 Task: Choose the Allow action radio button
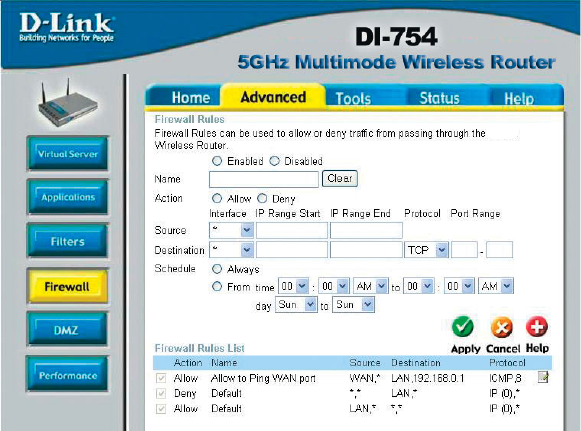217,198
